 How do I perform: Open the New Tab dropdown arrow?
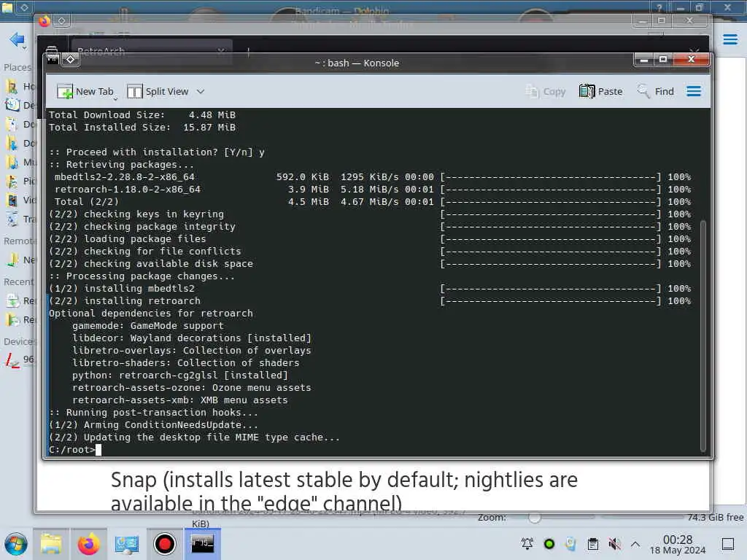(x=115, y=98)
